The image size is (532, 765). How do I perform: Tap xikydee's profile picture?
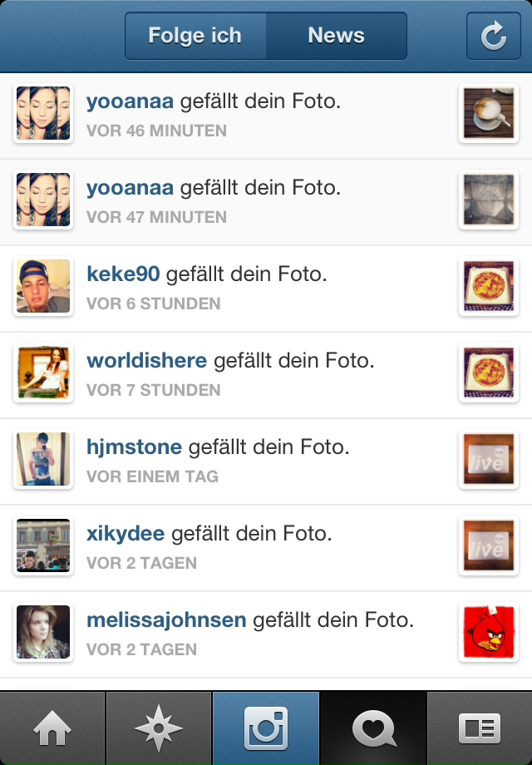(43, 545)
